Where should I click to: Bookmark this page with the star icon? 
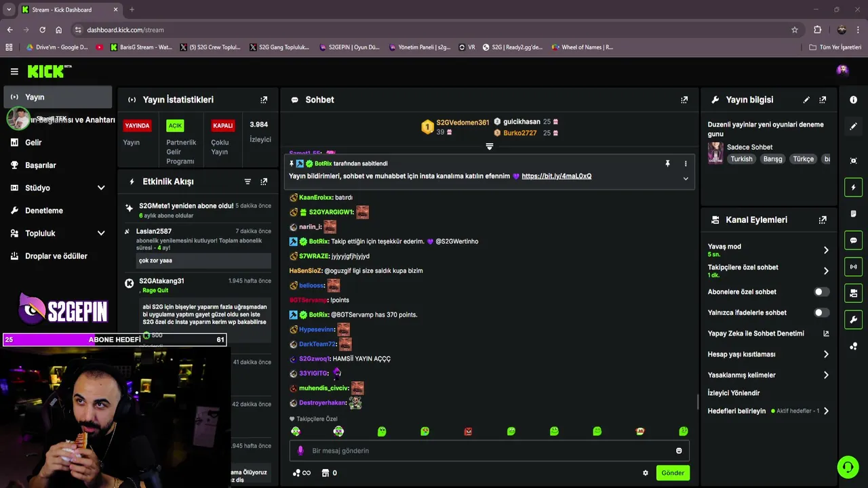click(x=795, y=30)
